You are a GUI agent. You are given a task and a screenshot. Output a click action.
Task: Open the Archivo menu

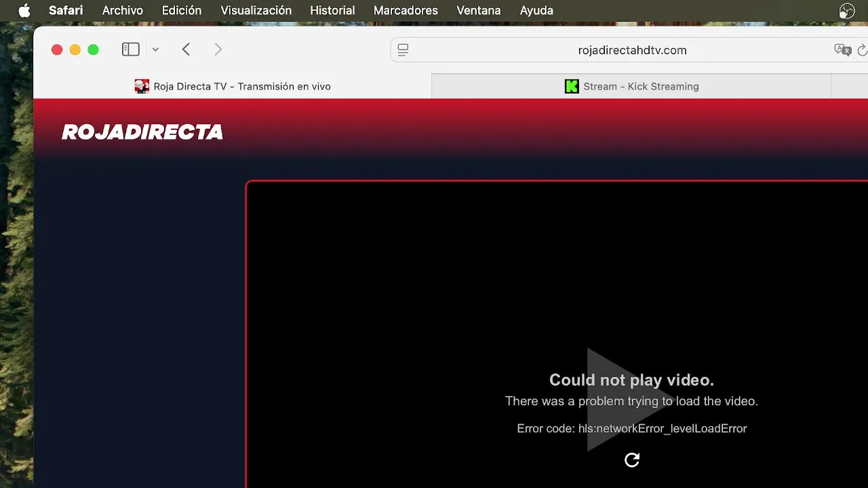point(123,10)
